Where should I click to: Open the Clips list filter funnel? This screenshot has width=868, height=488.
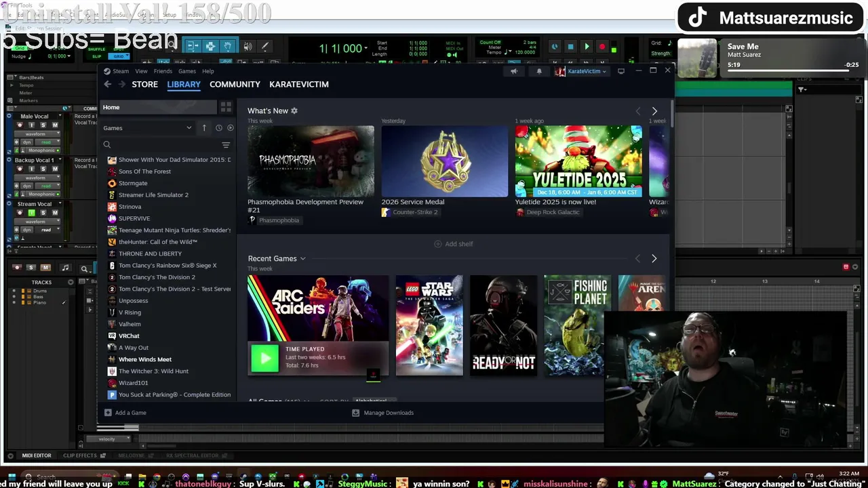pyautogui.click(x=802, y=89)
